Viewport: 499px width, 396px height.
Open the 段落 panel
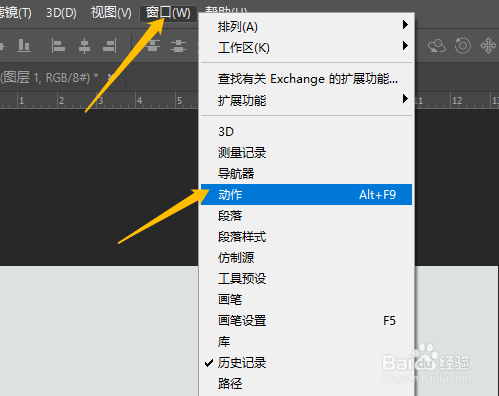coord(306,216)
